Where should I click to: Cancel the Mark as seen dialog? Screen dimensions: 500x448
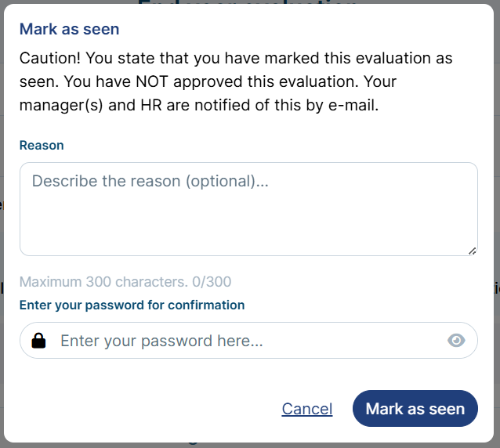coord(307,409)
